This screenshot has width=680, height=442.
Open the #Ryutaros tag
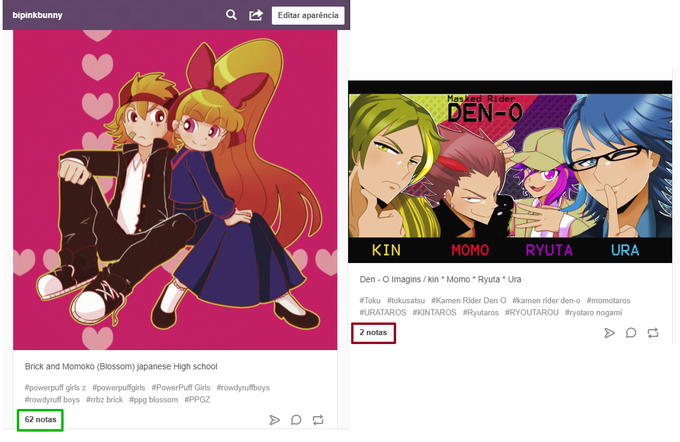481,312
